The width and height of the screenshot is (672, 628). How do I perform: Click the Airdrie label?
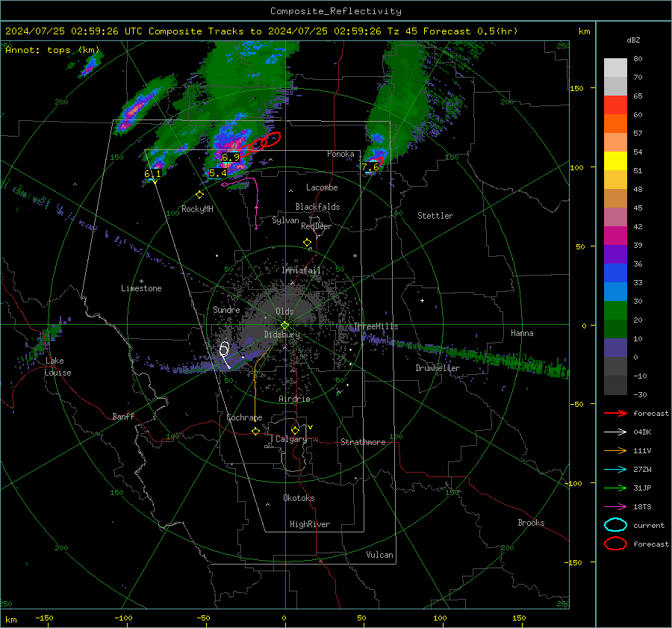(x=294, y=399)
